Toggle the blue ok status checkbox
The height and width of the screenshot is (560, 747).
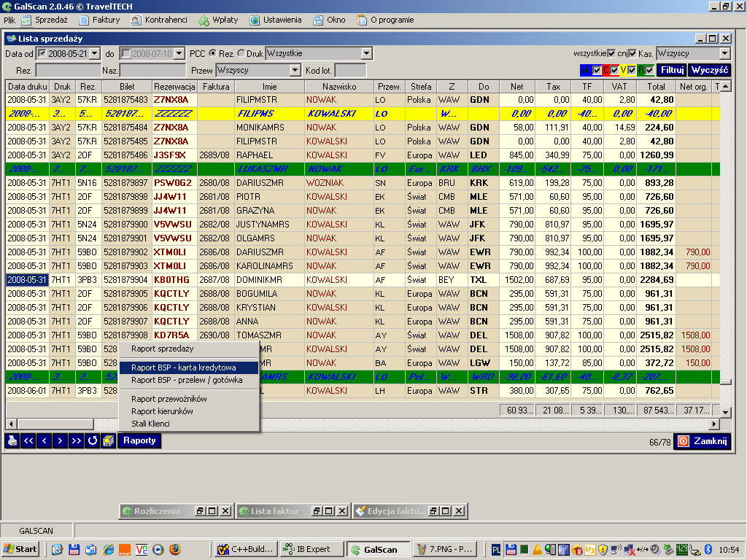tap(597, 71)
